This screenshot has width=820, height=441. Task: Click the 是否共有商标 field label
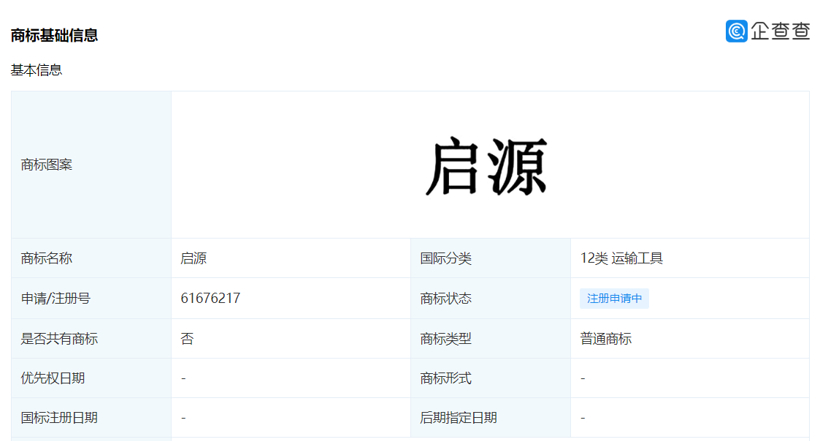[59, 339]
